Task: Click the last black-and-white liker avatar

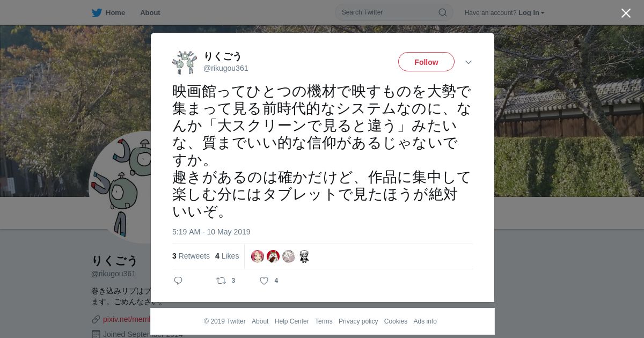Action: point(304,256)
